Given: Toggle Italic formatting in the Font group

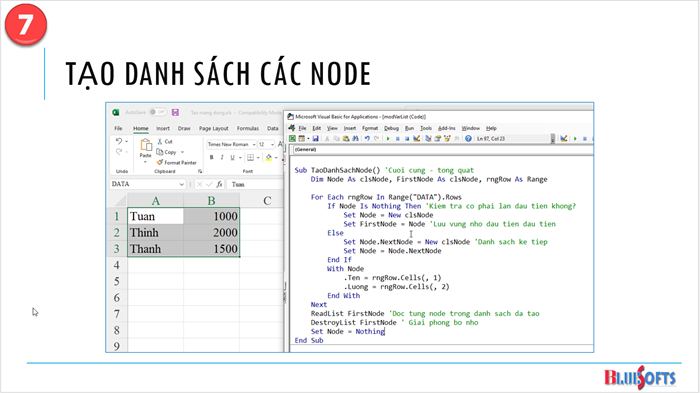Looking at the screenshot, I should (x=222, y=157).
